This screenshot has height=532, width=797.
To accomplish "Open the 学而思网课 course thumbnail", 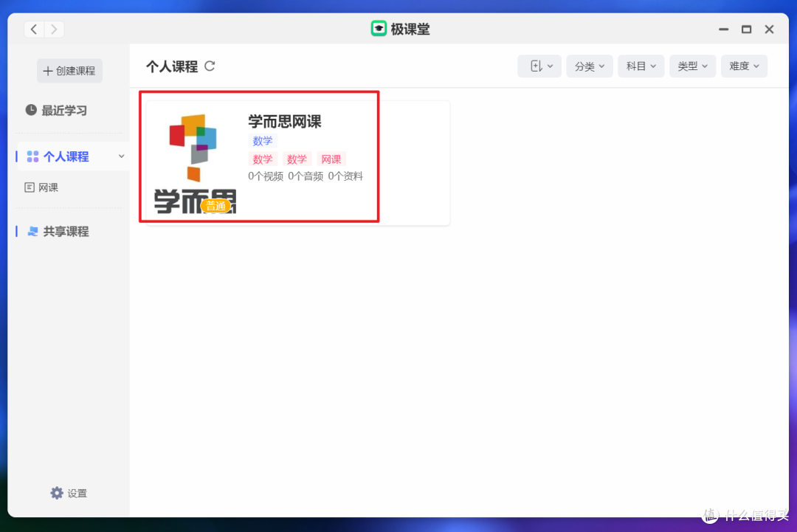I will [x=195, y=164].
